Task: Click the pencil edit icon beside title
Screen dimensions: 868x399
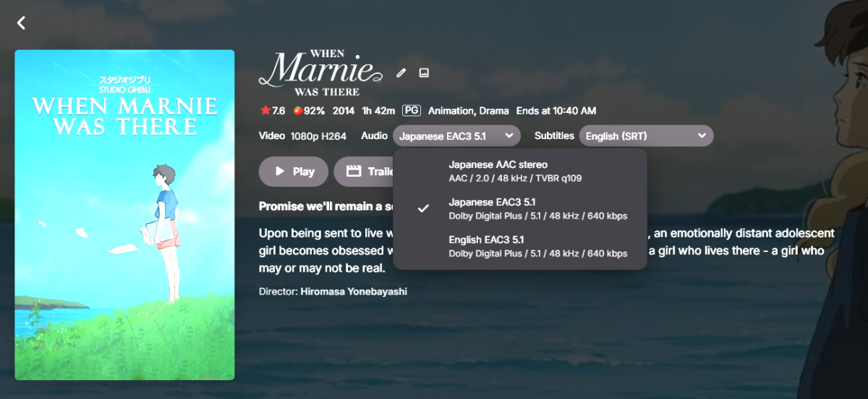Action: tap(401, 72)
